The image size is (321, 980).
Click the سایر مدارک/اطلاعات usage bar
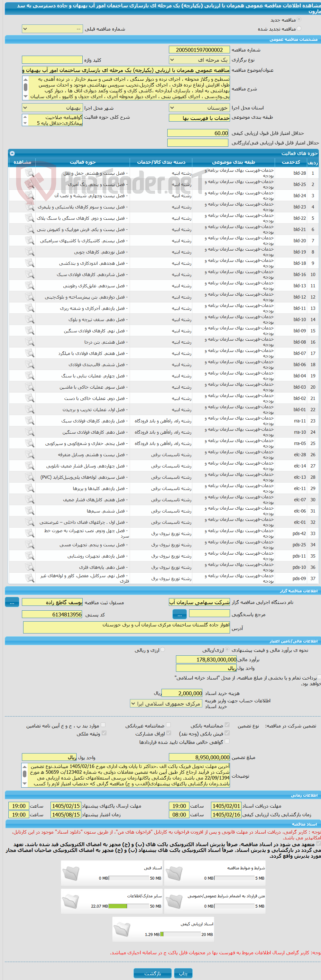pyautogui.click(x=129, y=906)
